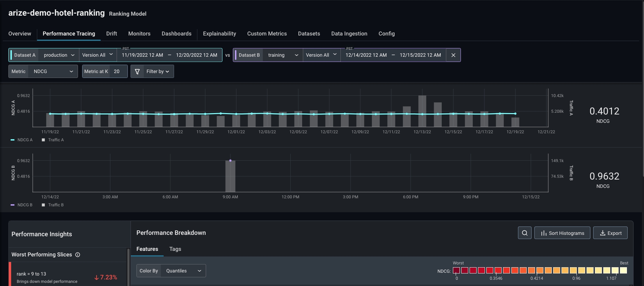Remove Dataset B with the X icon
644x286 pixels.
(453, 55)
